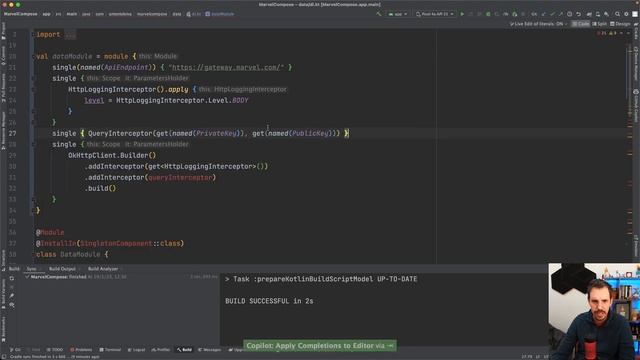Open Build Variants side panel
Viewport: 640px width, 360px height.
pyautogui.click(x=4, y=295)
